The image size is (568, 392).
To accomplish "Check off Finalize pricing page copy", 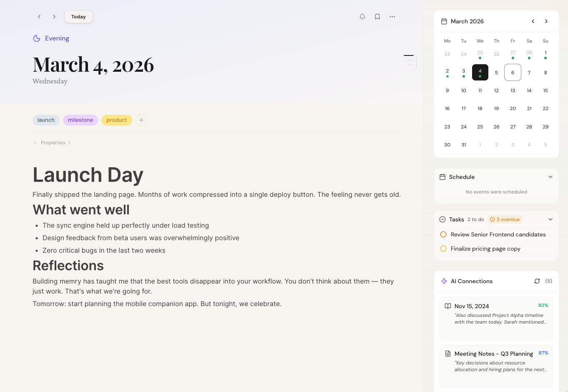I will tap(443, 249).
